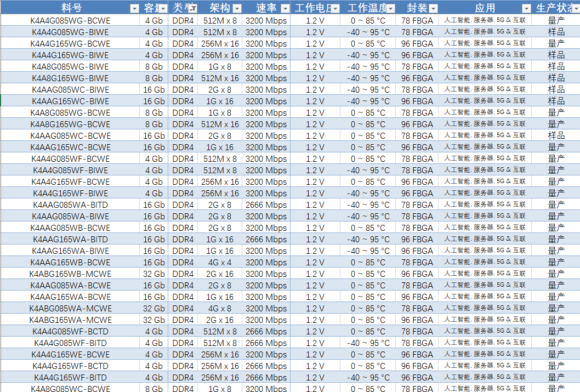The width and height of the screenshot is (580, 392).
Task: Open the 工作电压 column filter dropdown
Action: (335, 9)
